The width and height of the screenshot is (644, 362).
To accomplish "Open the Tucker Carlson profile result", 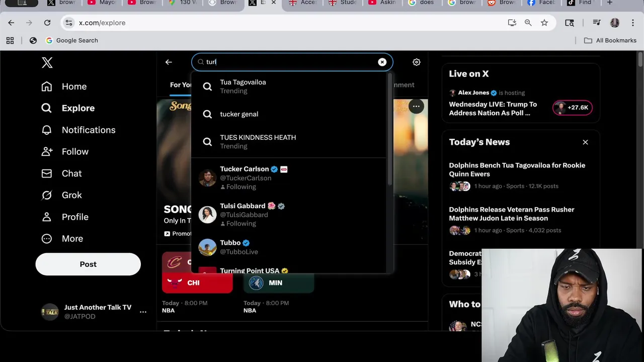I will click(x=289, y=178).
